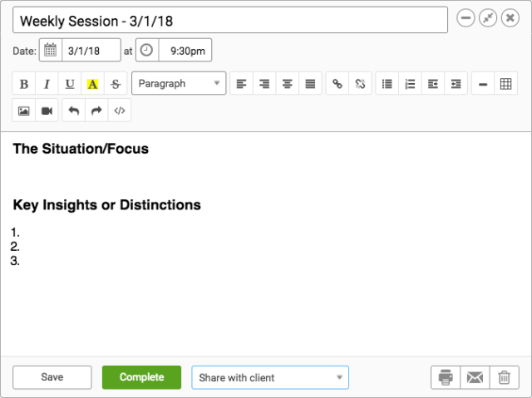Image resolution: width=532 pixels, height=398 pixels.
Task: Insert a numbered list
Action: click(x=410, y=83)
